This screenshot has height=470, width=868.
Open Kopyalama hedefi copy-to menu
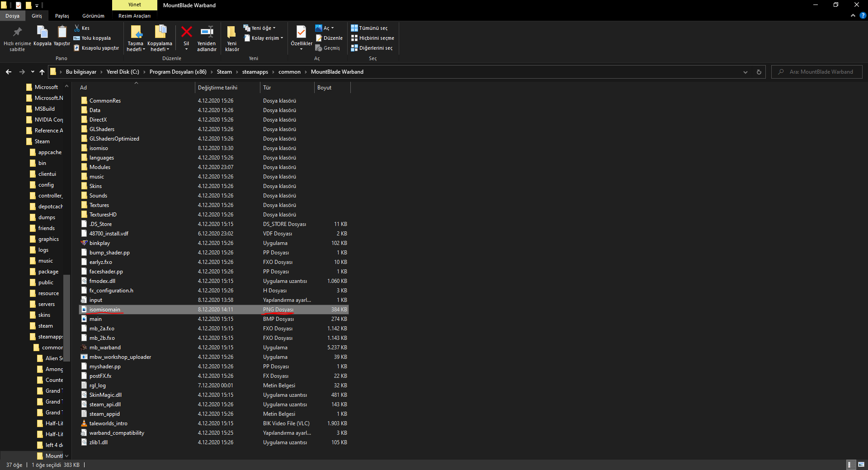[x=160, y=38]
